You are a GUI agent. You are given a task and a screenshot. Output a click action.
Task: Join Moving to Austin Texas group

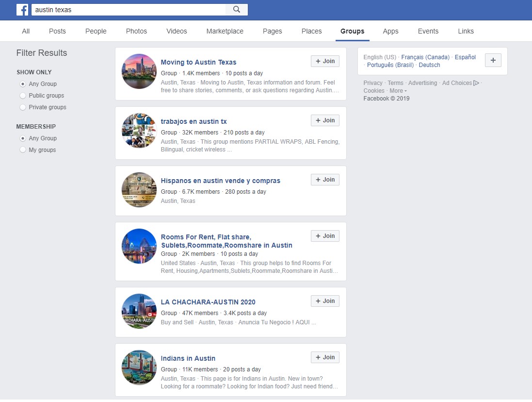coord(325,61)
